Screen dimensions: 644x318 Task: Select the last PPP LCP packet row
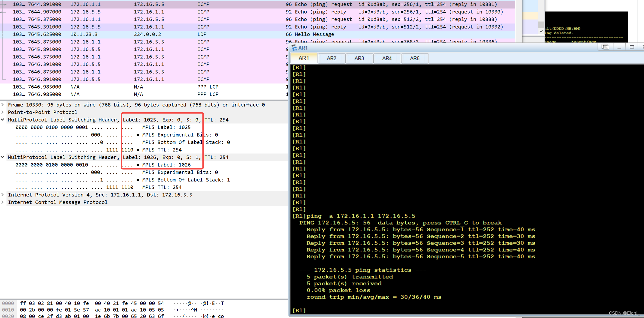click(x=144, y=94)
